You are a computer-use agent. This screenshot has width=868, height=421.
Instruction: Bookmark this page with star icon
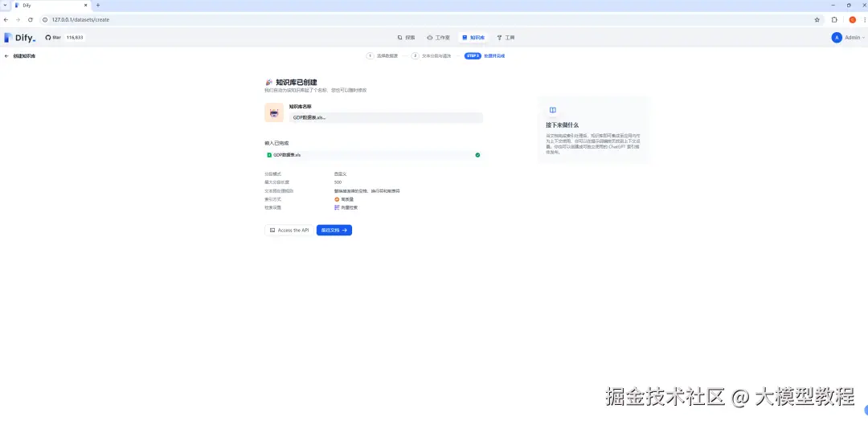817,19
